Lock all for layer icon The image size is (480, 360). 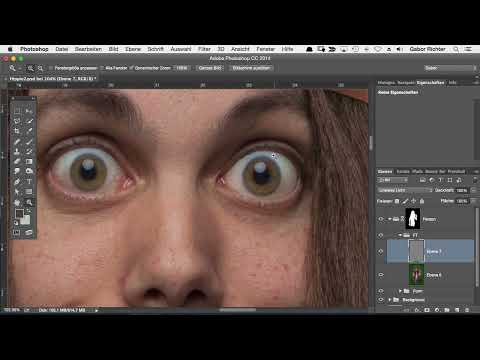click(422, 201)
